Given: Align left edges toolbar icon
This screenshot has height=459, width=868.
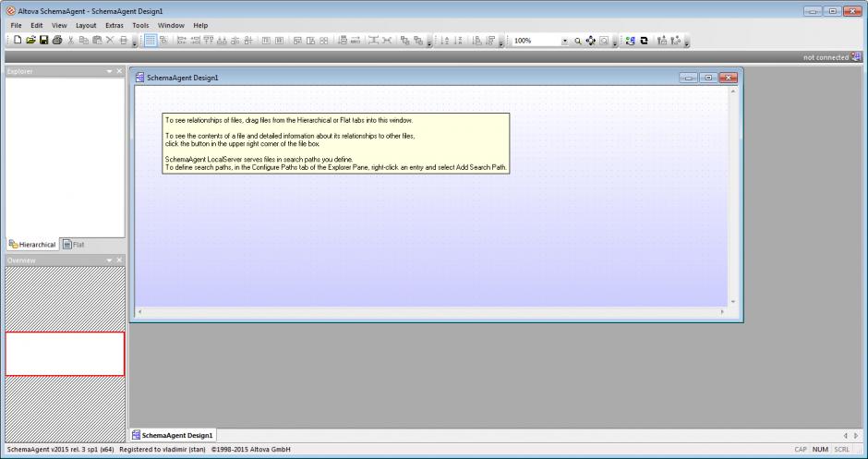Looking at the screenshot, I should tap(181, 41).
